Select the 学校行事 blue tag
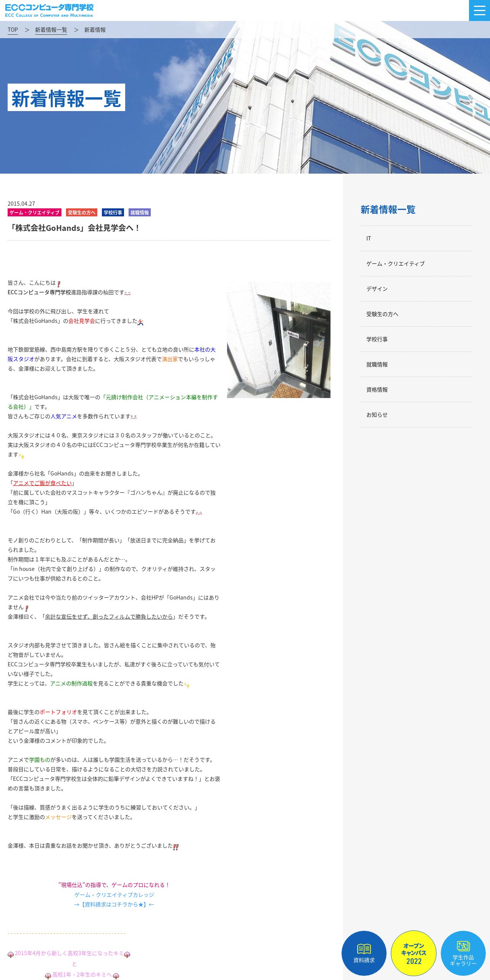The height and width of the screenshot is (980, 490). pos(113,213)
